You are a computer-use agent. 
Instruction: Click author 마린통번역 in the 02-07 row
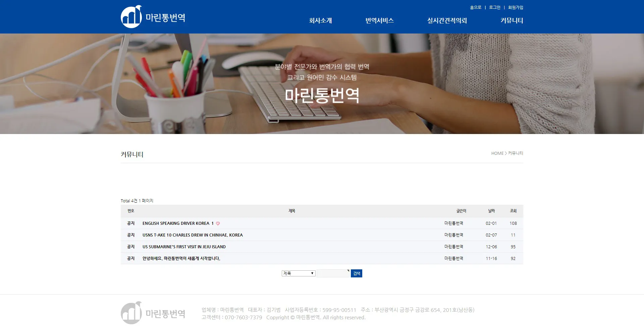(454, 235)
